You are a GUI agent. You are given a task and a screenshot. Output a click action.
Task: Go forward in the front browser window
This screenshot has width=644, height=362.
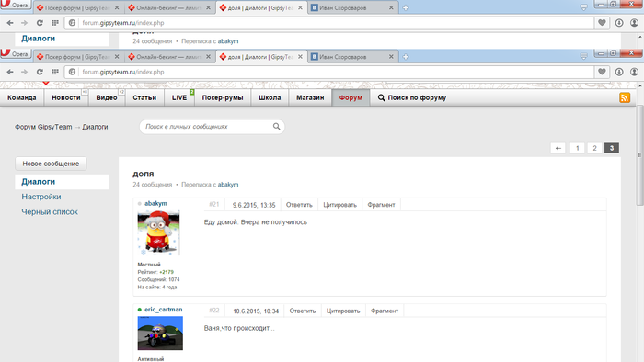click(x=25, y=72)
